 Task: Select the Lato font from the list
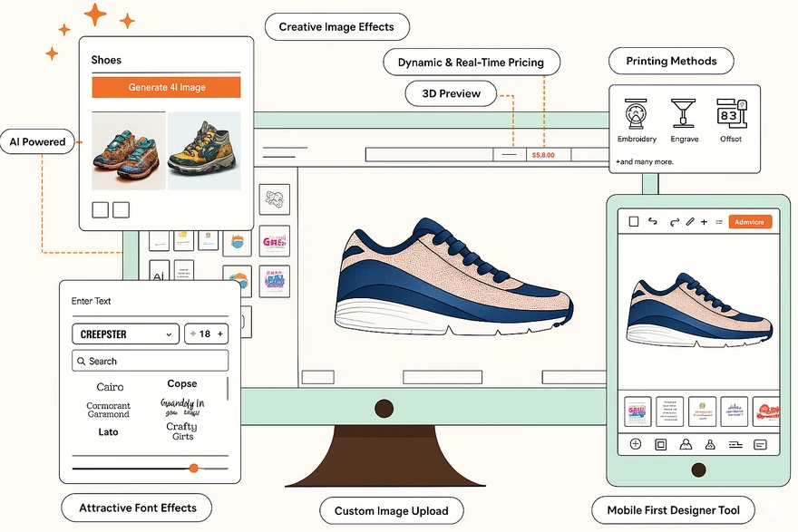coord(108,432)
